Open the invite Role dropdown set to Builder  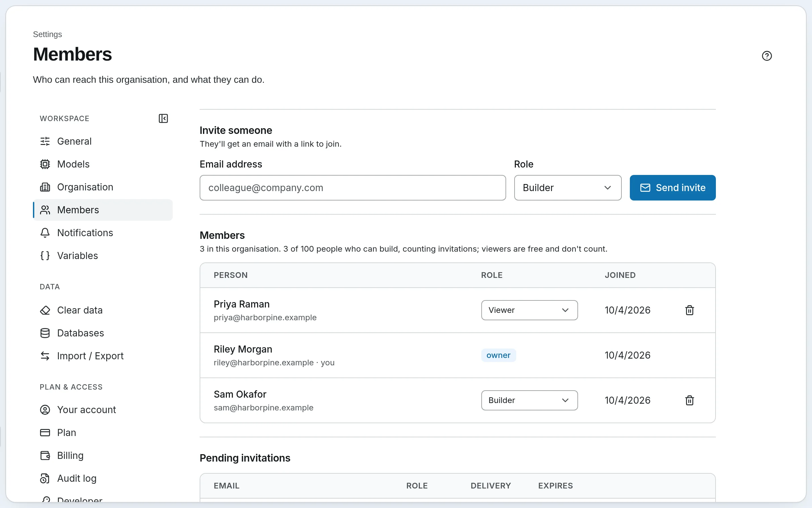[x=568, y=188]
